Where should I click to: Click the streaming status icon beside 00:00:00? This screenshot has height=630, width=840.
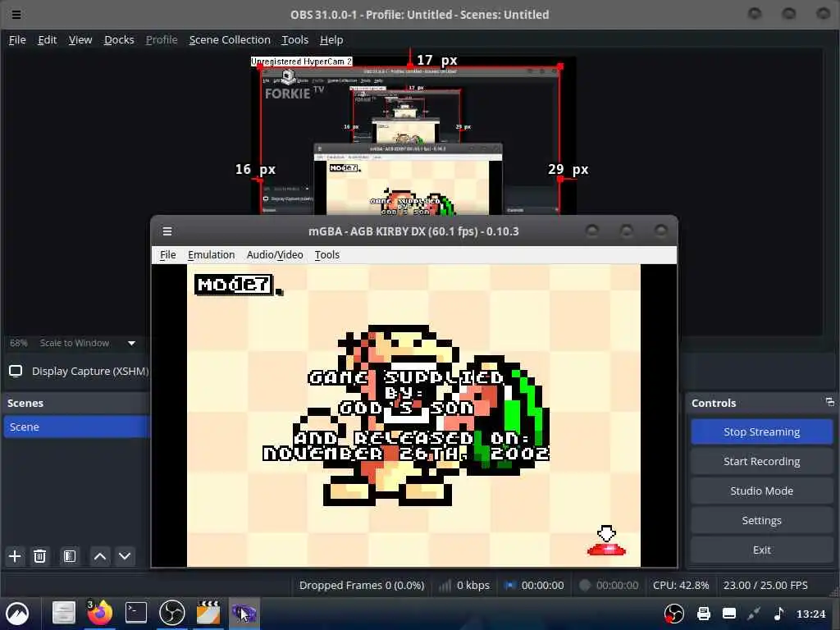pos(509,585)
